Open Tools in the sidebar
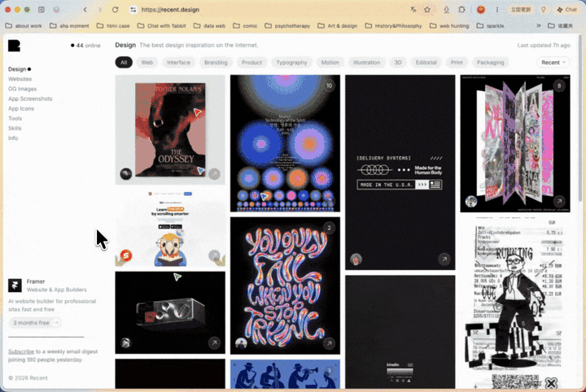This screenshot has width=586, height=392. tap(15, 119)
